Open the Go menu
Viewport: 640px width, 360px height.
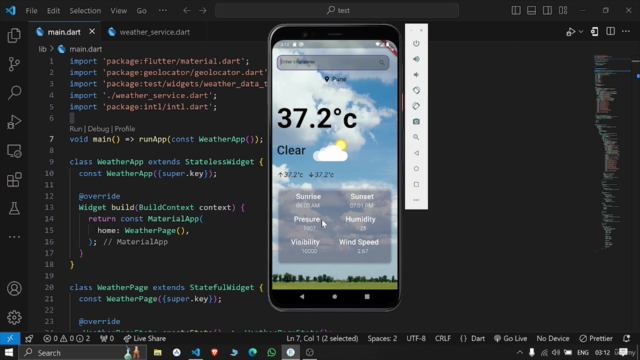141,11
